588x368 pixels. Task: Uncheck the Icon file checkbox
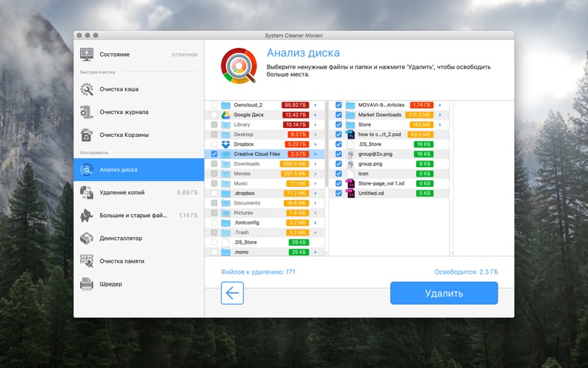click(339, 174)
